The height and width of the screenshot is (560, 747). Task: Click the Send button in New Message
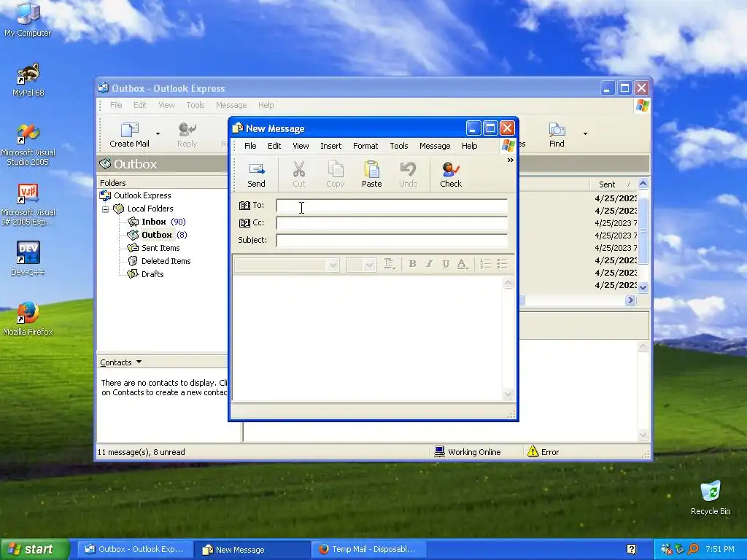[x=256, y=175]
